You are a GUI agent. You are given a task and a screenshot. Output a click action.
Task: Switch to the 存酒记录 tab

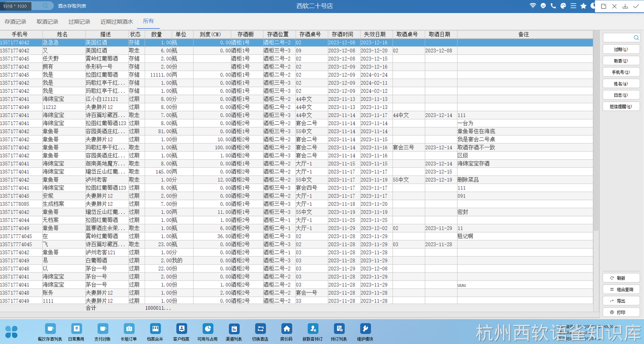15,22
